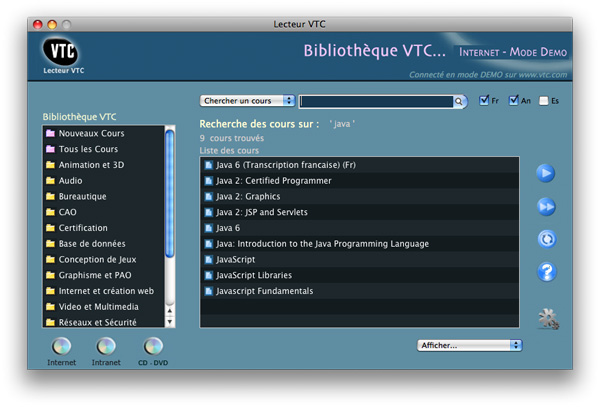The image size is (600, 407).
Task: Toggle the Fr language checkbox
Action: [484, 101]
